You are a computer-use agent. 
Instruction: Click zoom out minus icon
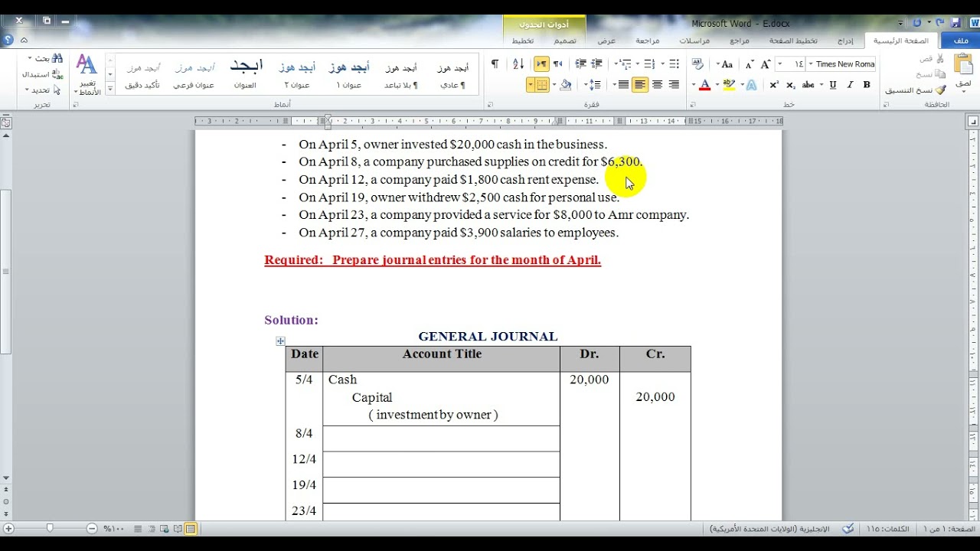pyautogui.click(x=92, y=529)
